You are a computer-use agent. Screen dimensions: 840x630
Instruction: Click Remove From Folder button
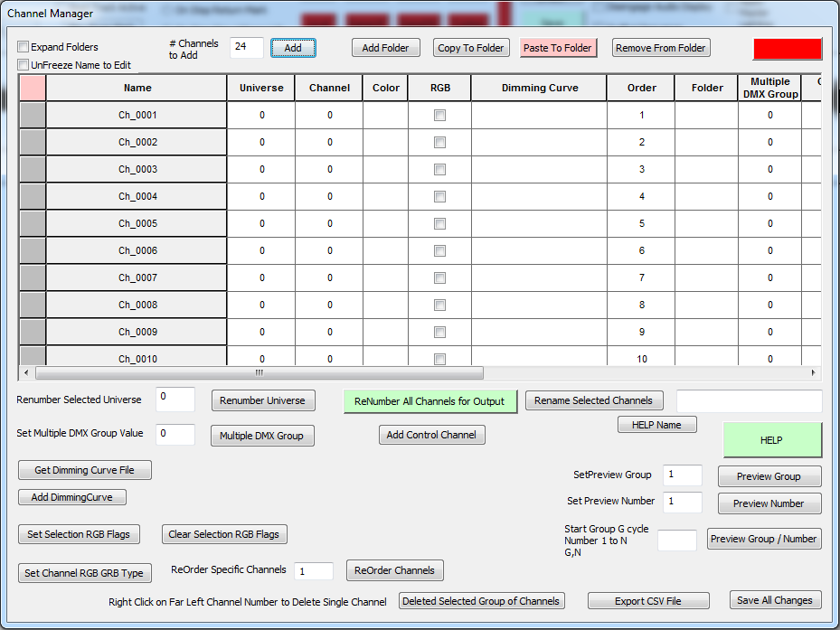661,48
